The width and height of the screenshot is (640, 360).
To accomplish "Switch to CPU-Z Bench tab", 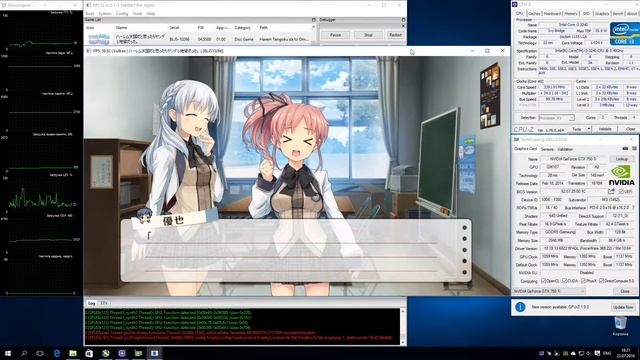I will tap(618, 13).
